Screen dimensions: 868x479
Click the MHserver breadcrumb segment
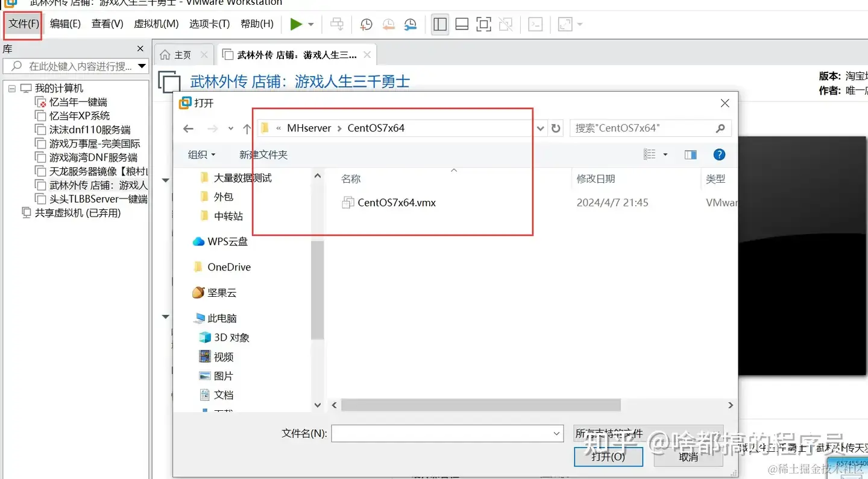point(309,128)
